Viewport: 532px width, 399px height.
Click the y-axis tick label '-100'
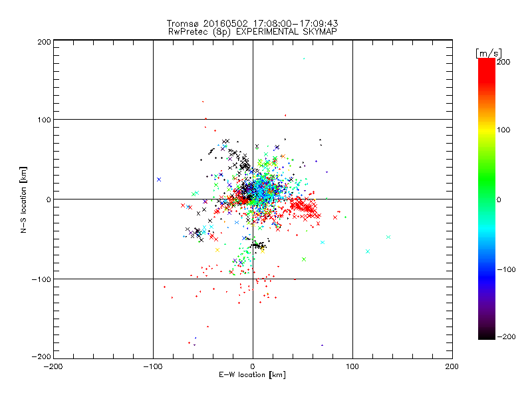pos(41,279)
